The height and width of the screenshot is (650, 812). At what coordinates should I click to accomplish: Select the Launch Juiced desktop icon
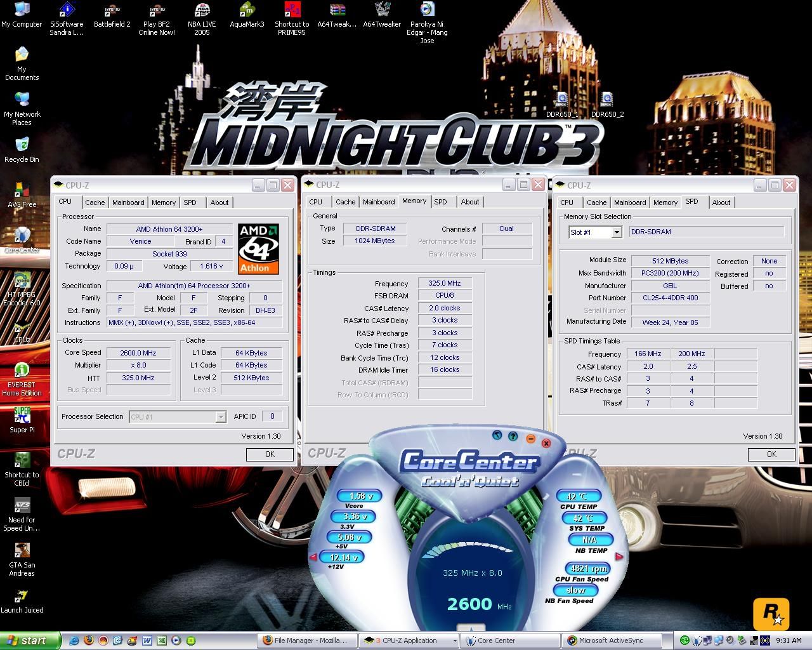pyautogui.click(x=22, y=600)
